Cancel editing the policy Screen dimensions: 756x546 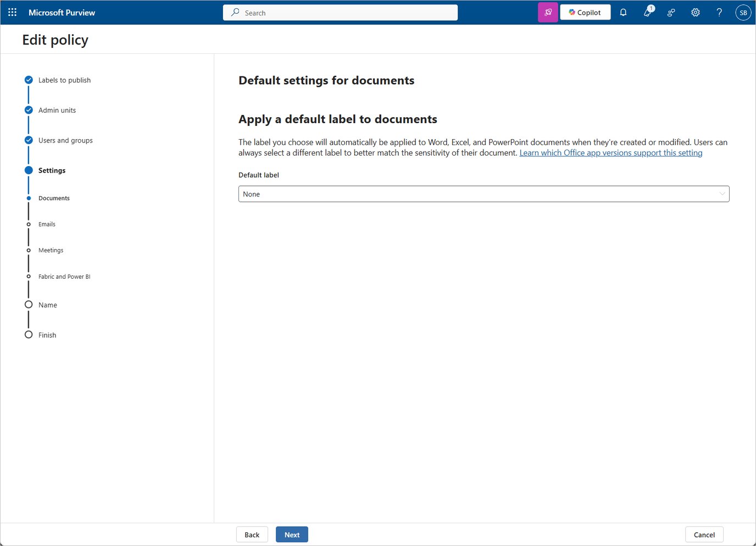pos(704,534)
